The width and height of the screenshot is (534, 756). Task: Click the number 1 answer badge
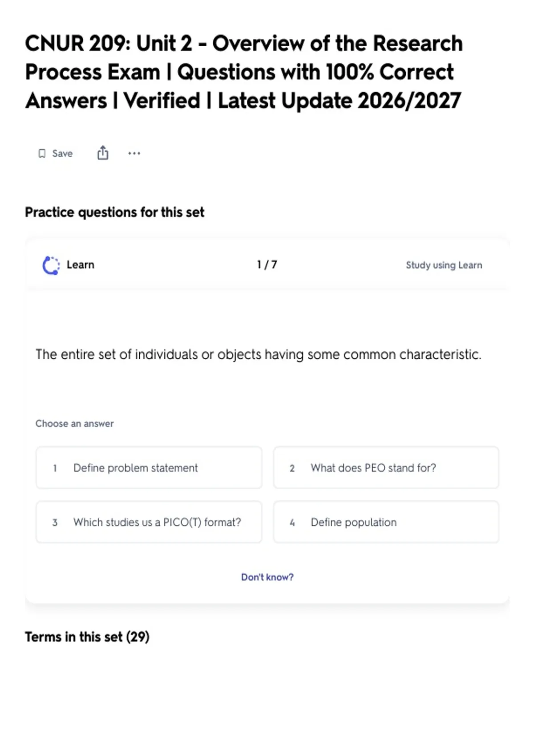pyautogui.click(x=55, y=468)
